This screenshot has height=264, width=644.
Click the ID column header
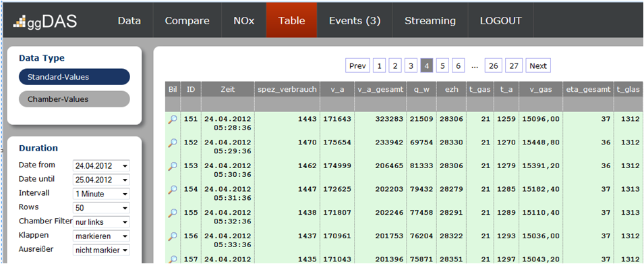point(191,89)
